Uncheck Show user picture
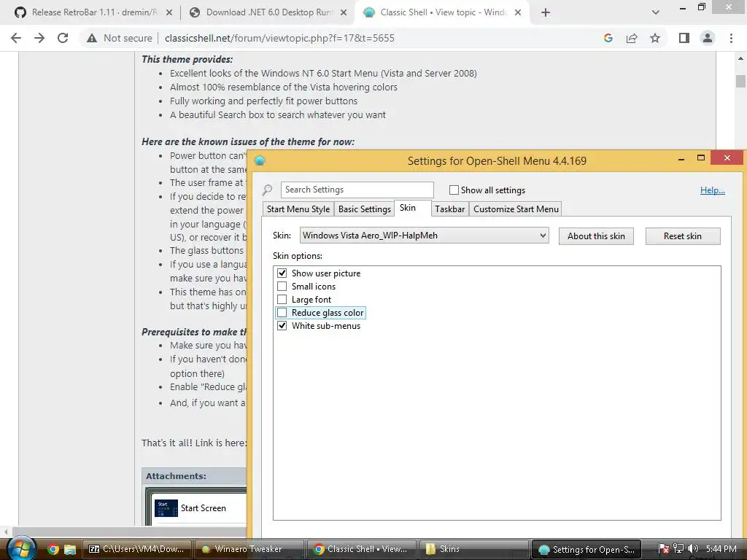This screenshot has width=747, height=560. point(282,273)
